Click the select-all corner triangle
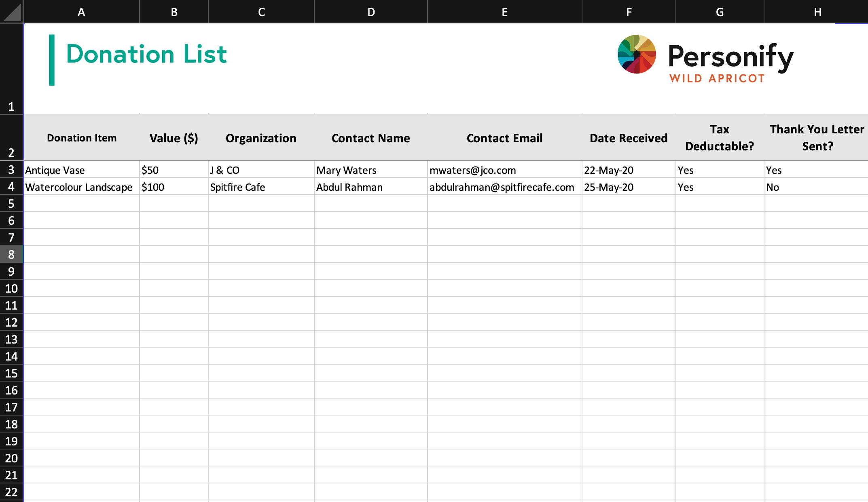This screenshot has width=868, height=502. tap(12, 12)
